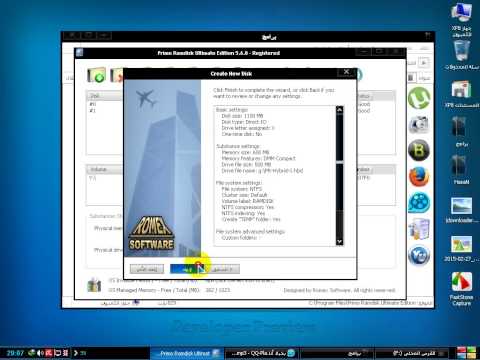Click the network tray icon beside the clock
The height and width of the screenshot is (360, 480).
32,353
